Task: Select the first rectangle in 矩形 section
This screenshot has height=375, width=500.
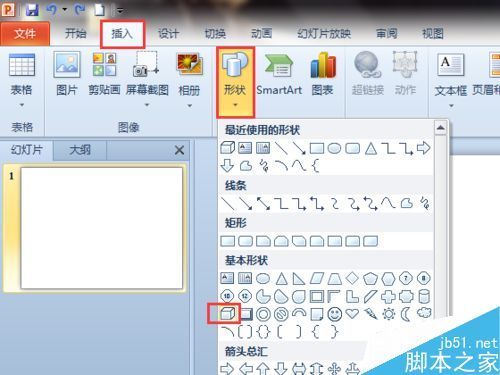Action: point(228,241)
